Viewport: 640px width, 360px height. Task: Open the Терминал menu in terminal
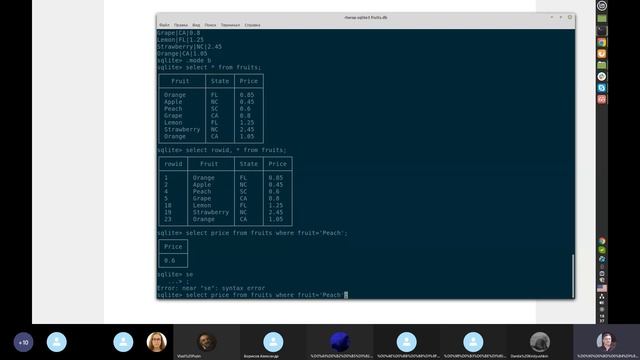tap(230, 25)
